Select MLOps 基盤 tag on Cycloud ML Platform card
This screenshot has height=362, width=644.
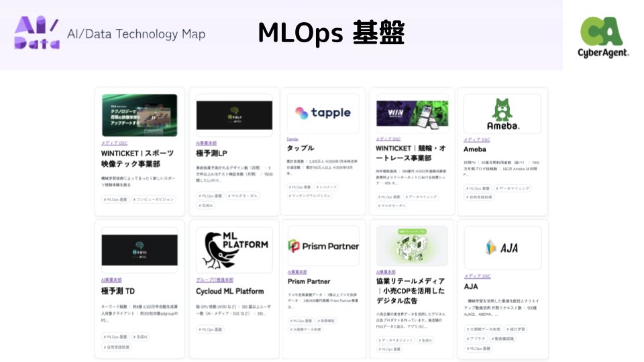pyautogui.click(x=210, y=330)
